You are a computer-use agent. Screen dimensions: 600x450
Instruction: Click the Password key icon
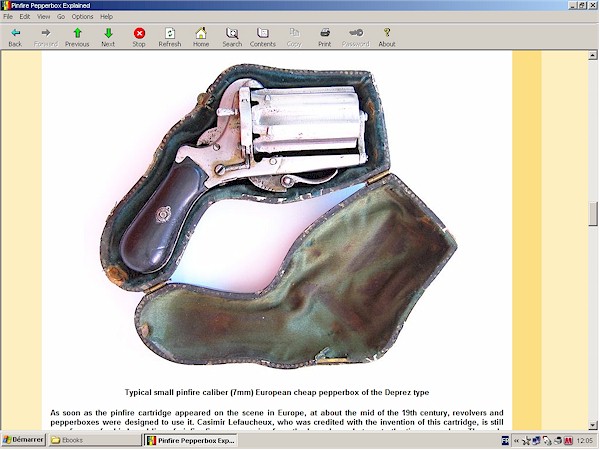356,33
